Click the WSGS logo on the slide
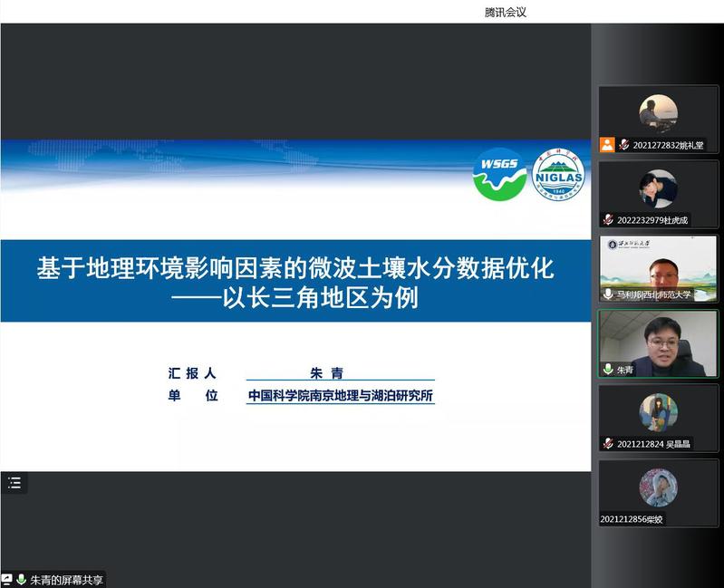The width and height of the screenshot is (724, 588). (499, 174)
